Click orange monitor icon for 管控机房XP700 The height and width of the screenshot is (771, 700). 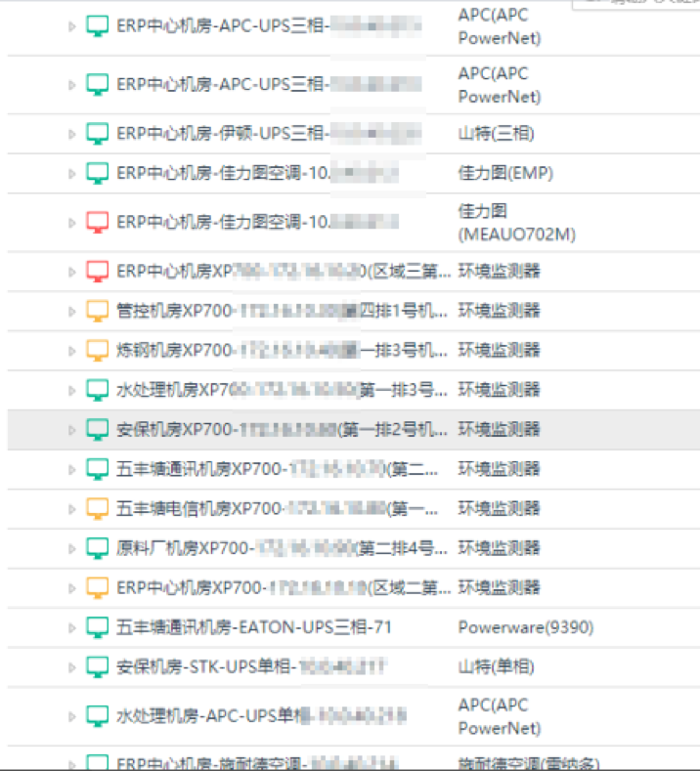(x=98, y=312)
